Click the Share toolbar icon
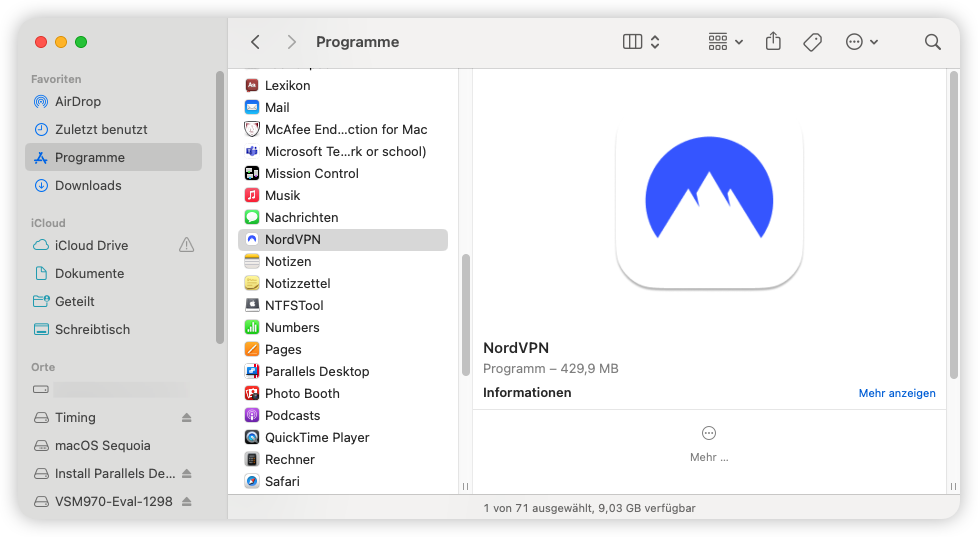978x537 pixels. (x=773, y=41)
